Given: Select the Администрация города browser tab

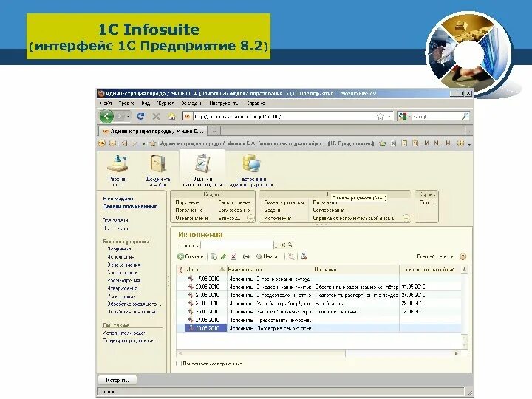Looking at the screenshot, I should tap(152, 131).
